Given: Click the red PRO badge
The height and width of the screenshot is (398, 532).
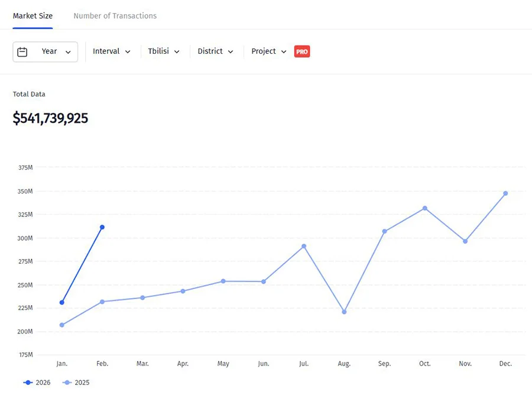Looking at the screenshot, I should [x=302, y=51].
